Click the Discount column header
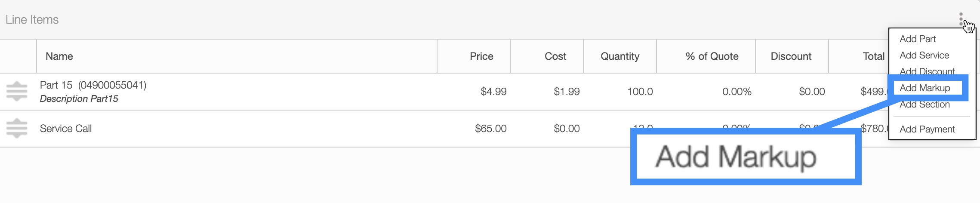The width and height of the screenshot is (980, 203). pos(791,56)
